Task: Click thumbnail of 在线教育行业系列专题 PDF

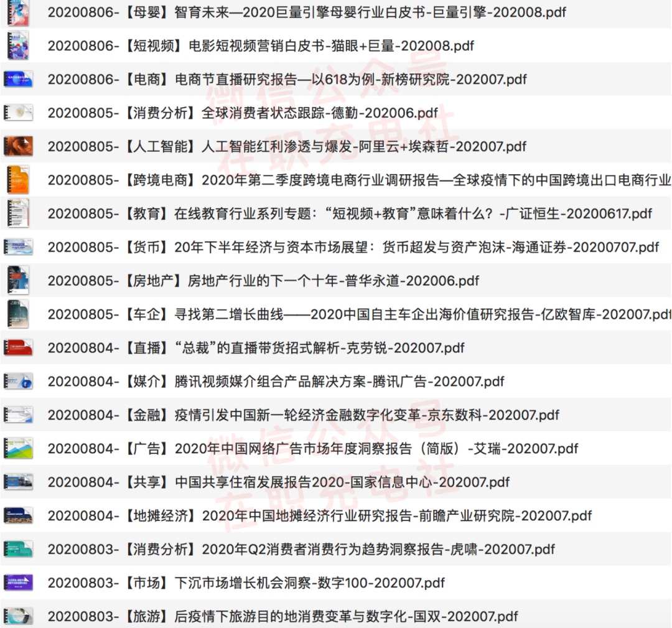Action: [x=19, y=213]
